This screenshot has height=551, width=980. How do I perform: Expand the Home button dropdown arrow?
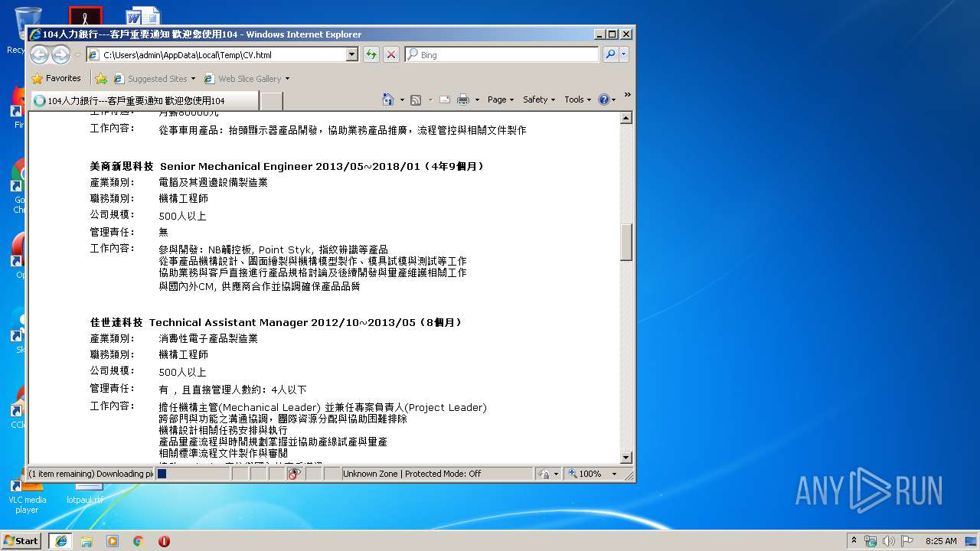point(401,99)
